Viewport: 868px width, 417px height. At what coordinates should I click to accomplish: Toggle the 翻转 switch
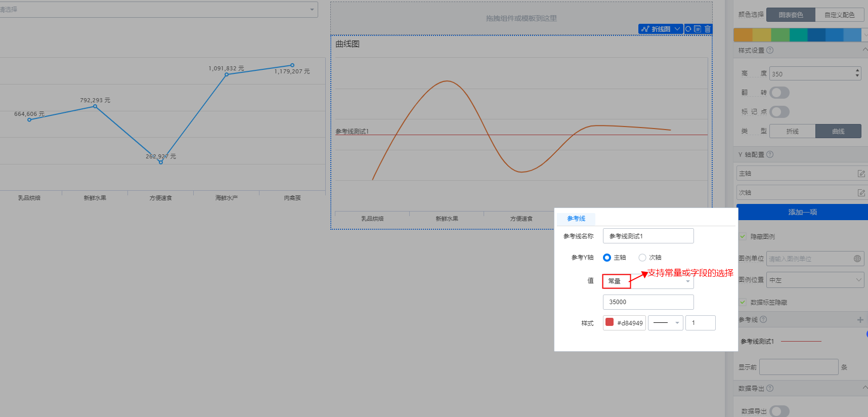779,93
